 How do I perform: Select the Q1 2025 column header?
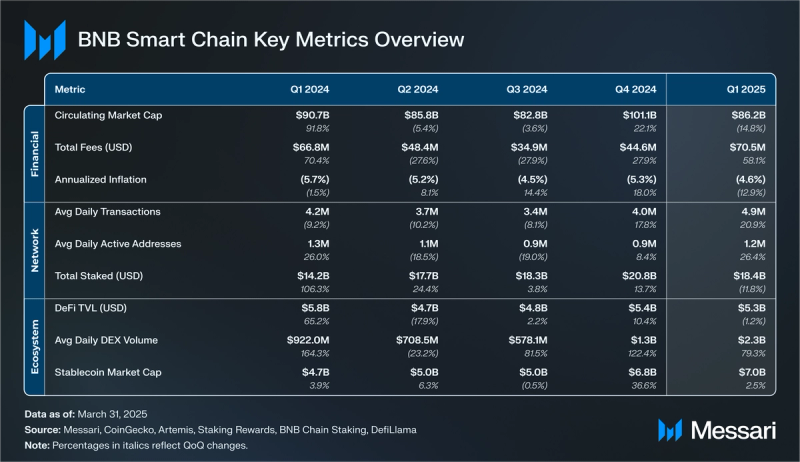coord(746,89)
